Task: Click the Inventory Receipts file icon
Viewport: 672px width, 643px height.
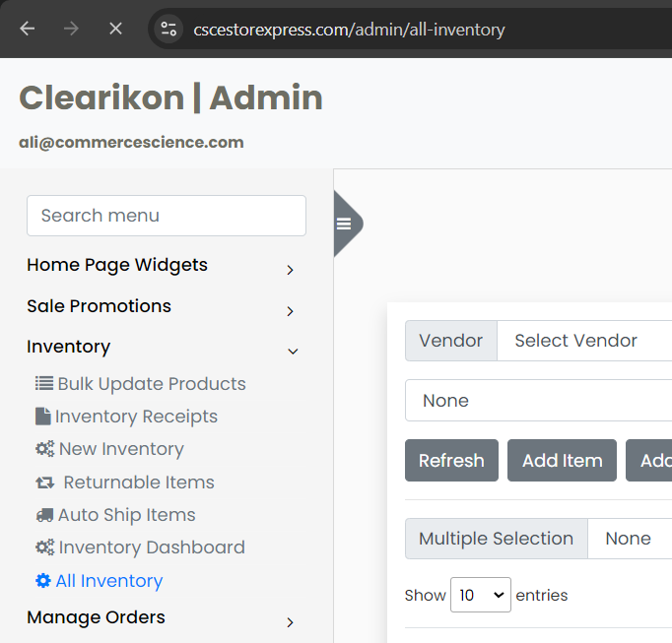Action: point(42,417)
